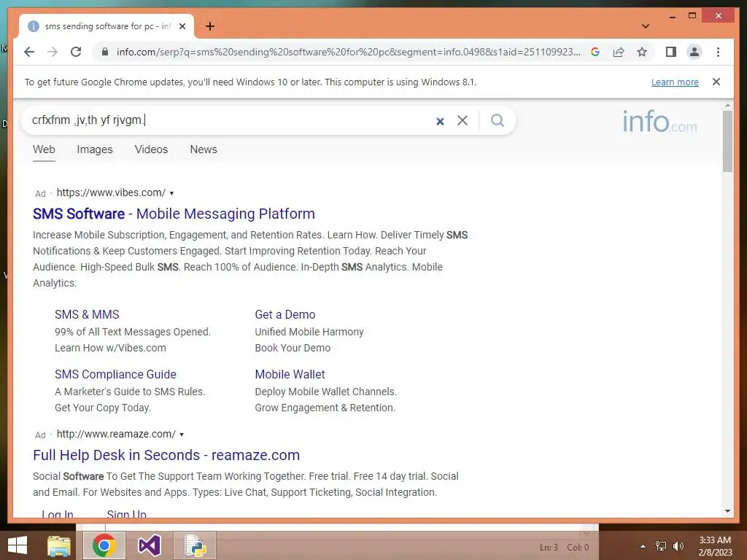Open the Python taskbar icon

click(194, 545)
